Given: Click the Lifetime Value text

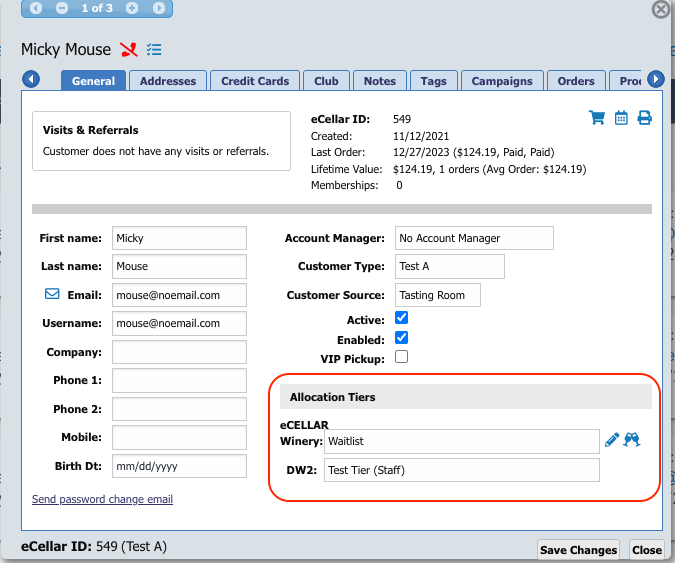Looking at the screenshot, I should point(489,169).
